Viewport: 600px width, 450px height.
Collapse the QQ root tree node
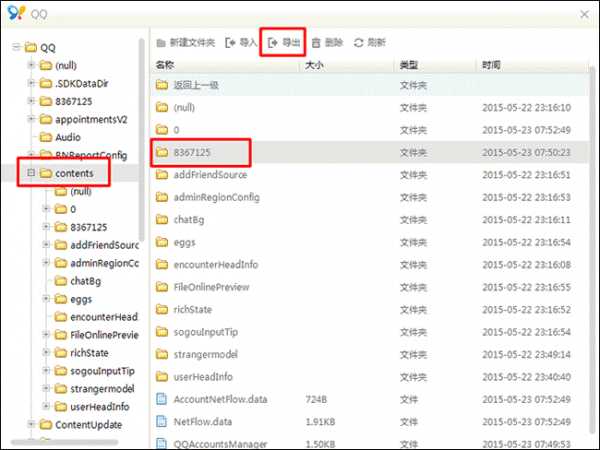(x=16, y=47)
